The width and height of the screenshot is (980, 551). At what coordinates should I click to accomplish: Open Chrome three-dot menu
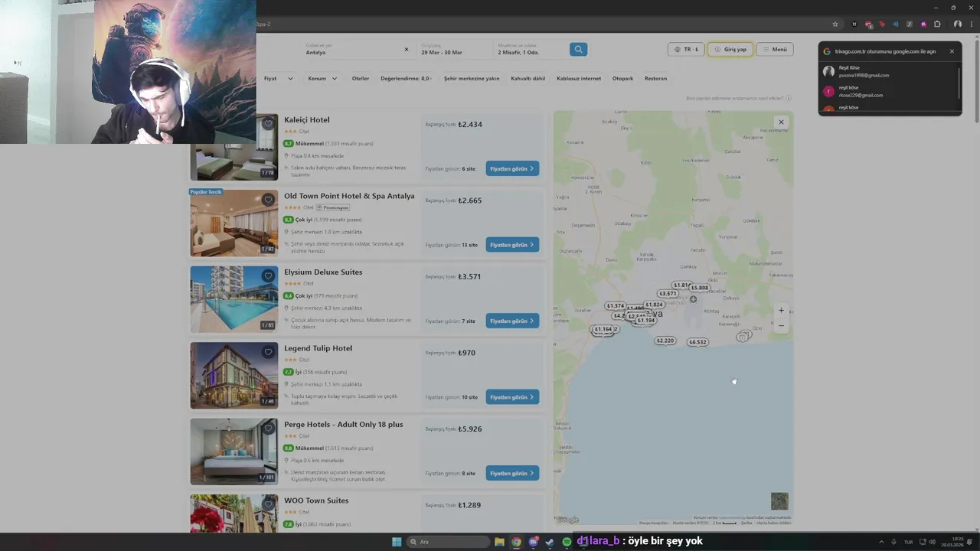970,24
